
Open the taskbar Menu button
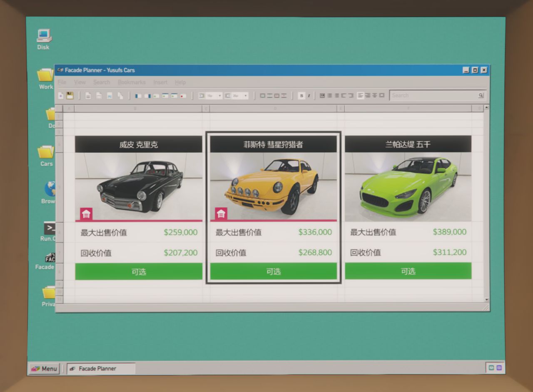tap(44, 369)
